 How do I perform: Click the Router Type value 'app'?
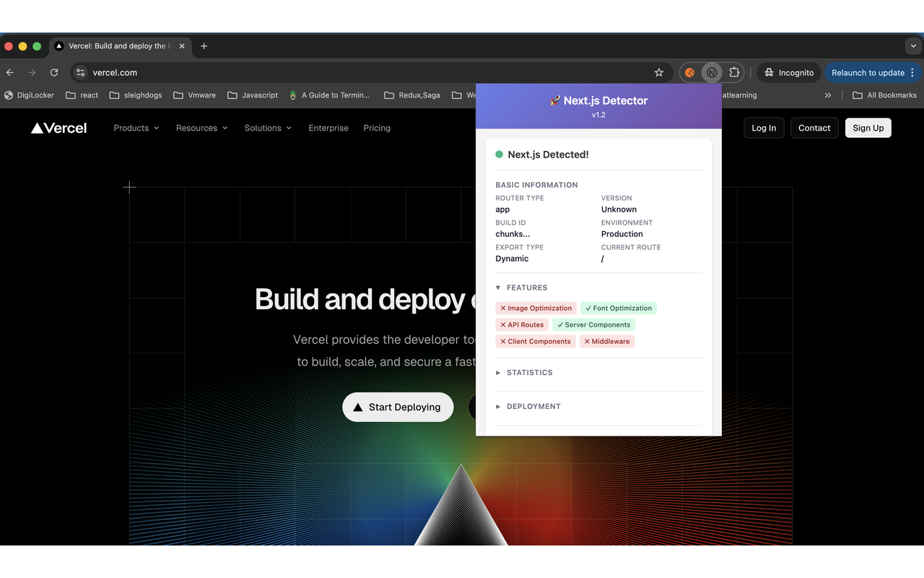click(502, 210)
